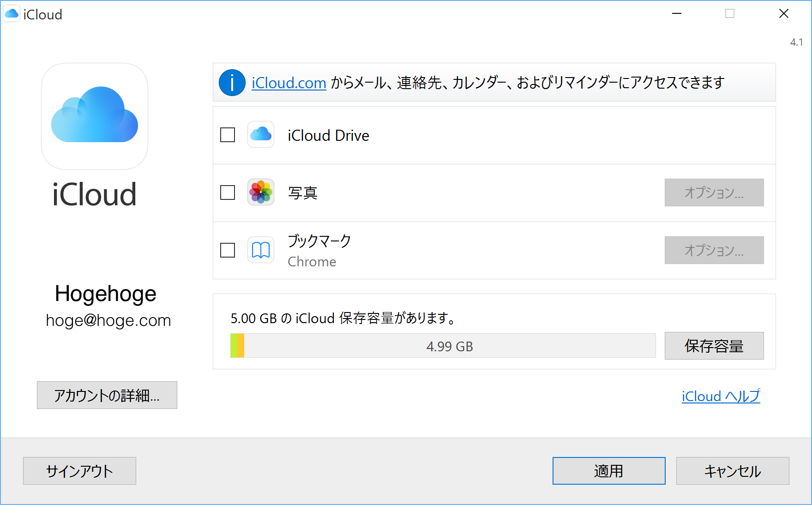Viewport: 812px width, 505px height.
Task: Click the Bookmarks book icon
Action: point(261,250)
